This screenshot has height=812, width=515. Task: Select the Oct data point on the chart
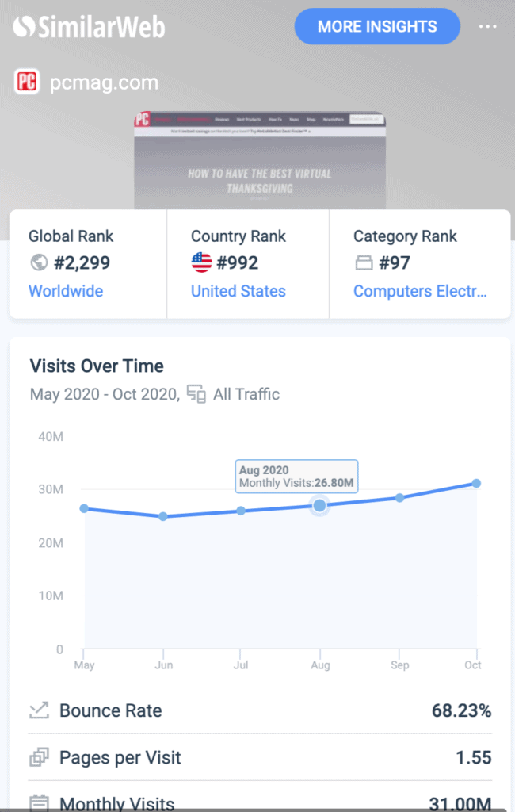476,483
